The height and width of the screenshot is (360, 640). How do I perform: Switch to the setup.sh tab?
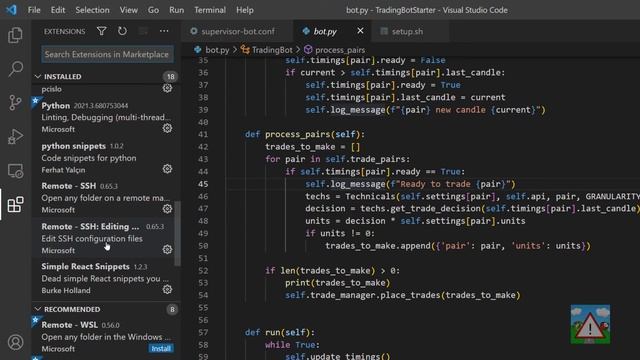[x=410, y=31]
